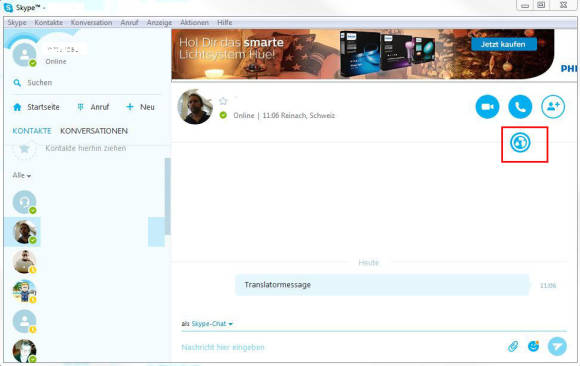580x366 pixels.
Task: Click the Neu plus button
Action: click(140, 107)
